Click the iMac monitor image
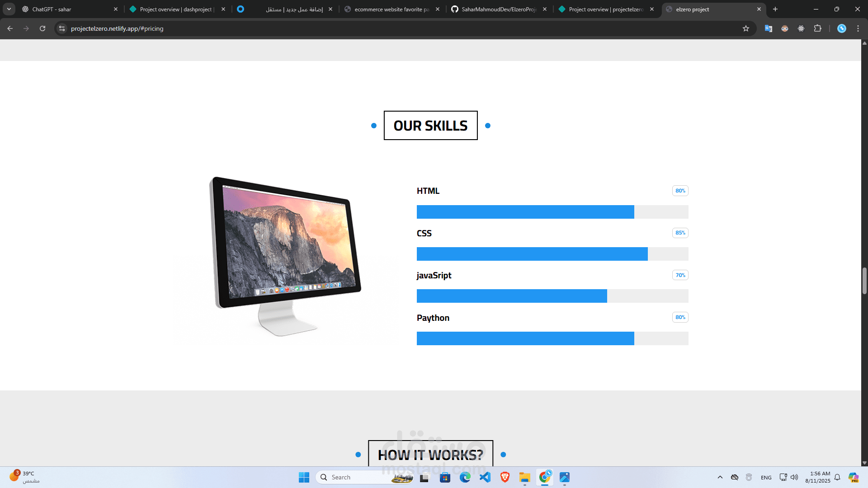868x488 pixels. pyautogui.click(x=286, y=255)
